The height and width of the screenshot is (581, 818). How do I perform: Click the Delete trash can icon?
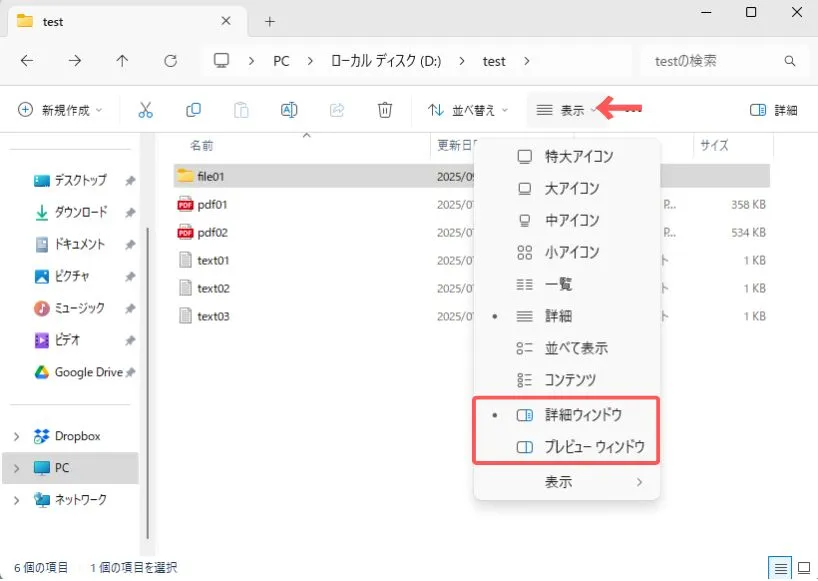[385, 110]
